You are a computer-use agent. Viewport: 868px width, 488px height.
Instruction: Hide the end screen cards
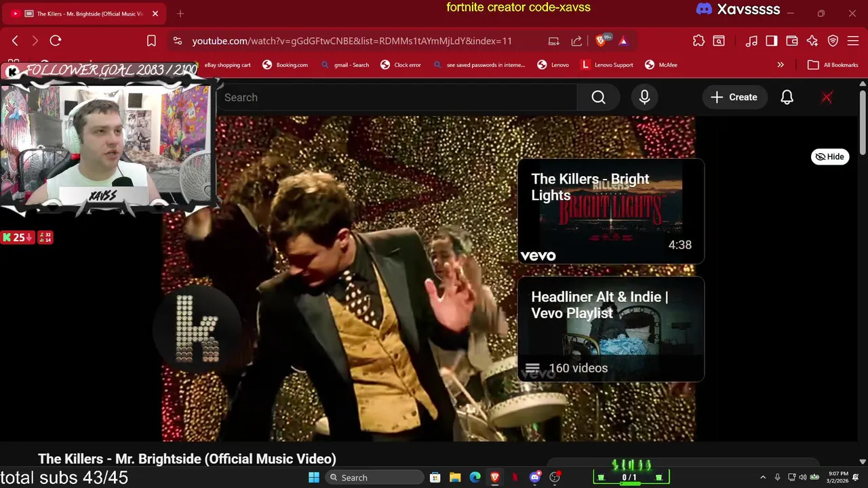(x=830, y=157)
